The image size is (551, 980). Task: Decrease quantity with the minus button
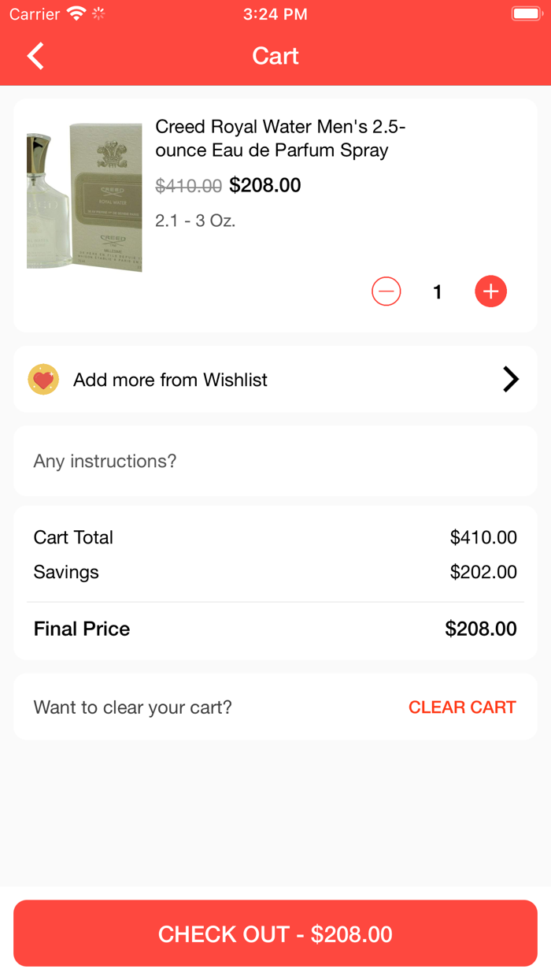386,291
